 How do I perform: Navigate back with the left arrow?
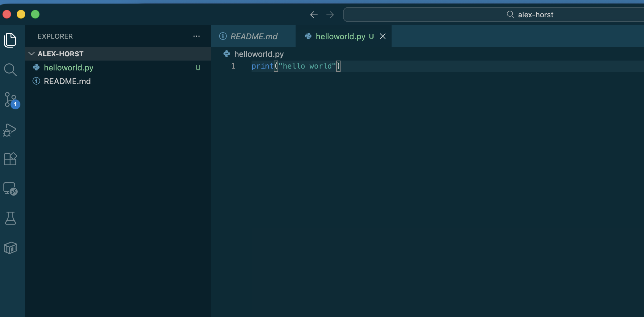pos(313,15)
